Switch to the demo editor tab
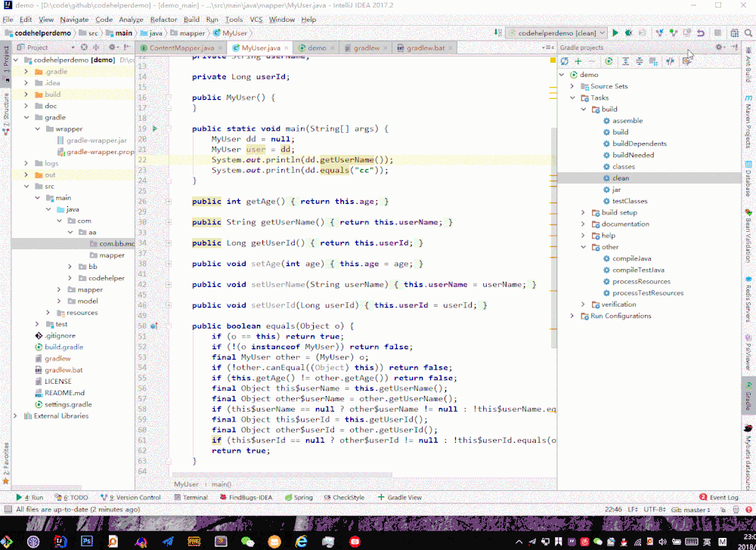The height and width of the screenshot is (550, 756). (x=317, y=48)
